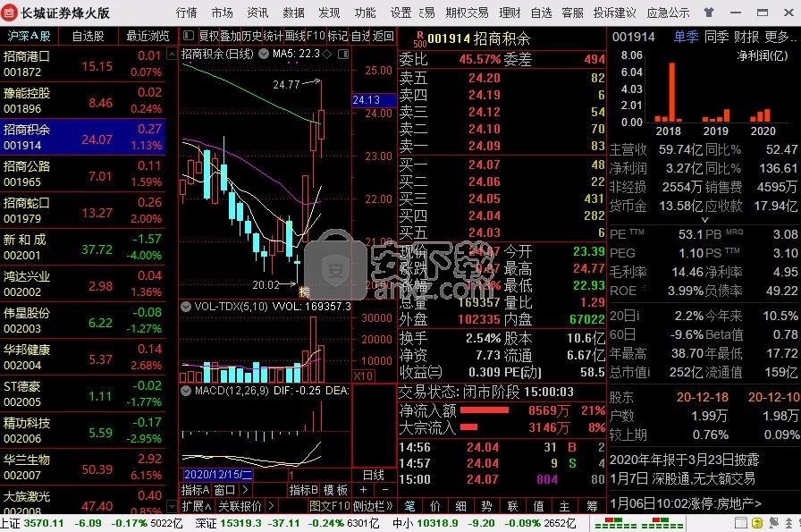Toggle the left panel icon beside 复权
Image resolution: width=801 pixels, height=532 pixels.
click(x=189, y=35)
